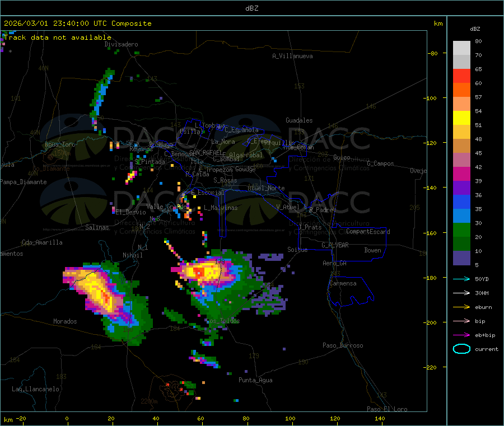Viewport: 504px width, 426px height.
Task: Click the El_Desvio location label
Action: click(x=130, y=212)
